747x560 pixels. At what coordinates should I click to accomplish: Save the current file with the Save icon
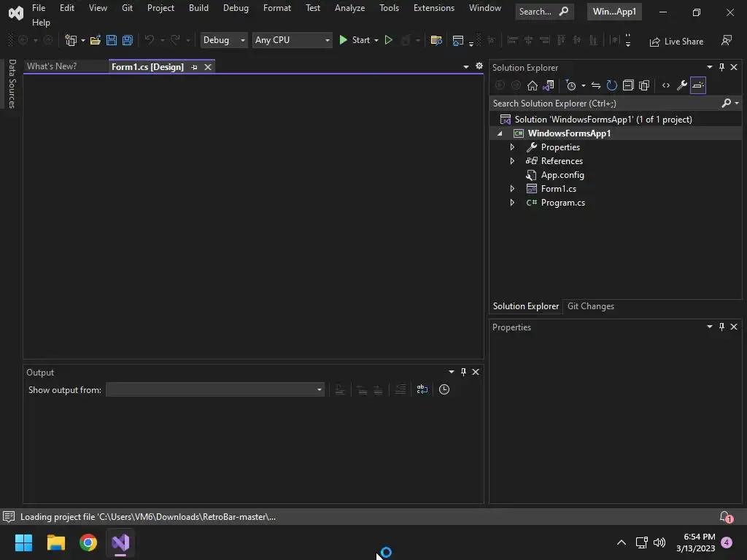point(112,41)
